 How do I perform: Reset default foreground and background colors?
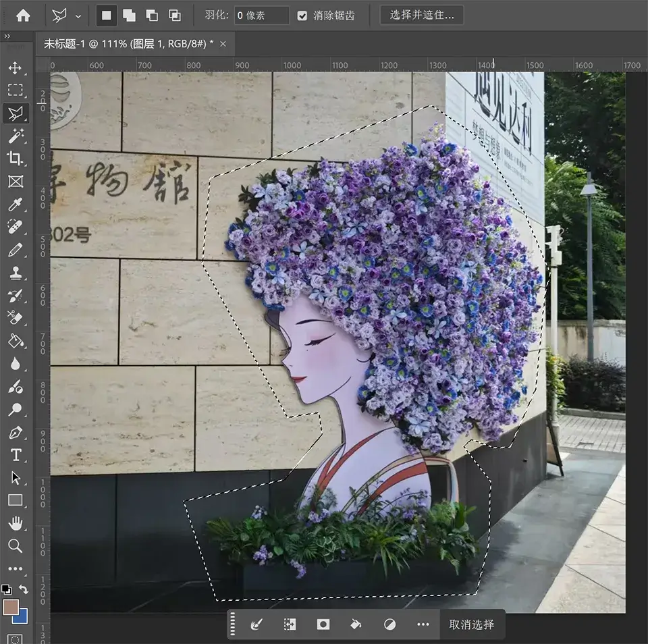[6, 589]
